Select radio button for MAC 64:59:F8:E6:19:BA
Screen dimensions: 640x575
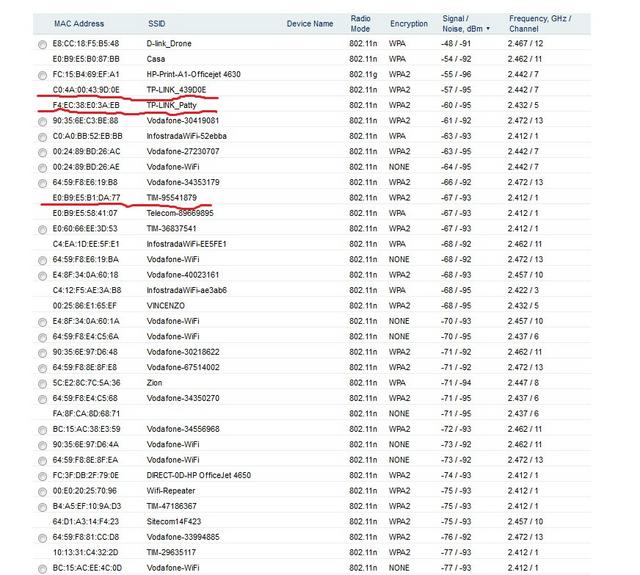click(42, 260)
